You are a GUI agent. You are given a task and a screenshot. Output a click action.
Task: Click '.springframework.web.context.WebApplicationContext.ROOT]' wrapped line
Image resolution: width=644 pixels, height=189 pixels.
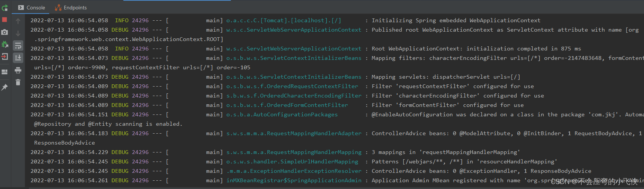[x=129, y=39]
